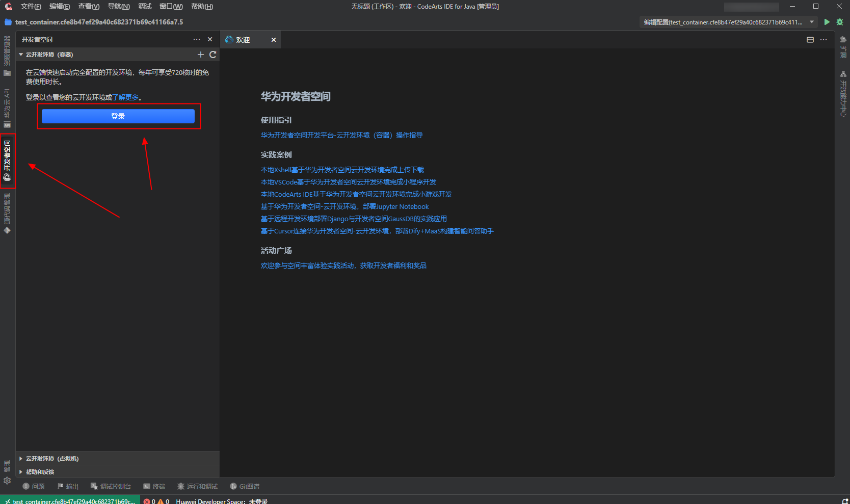Open the 源代码管理 source control panel

(7, 214)
